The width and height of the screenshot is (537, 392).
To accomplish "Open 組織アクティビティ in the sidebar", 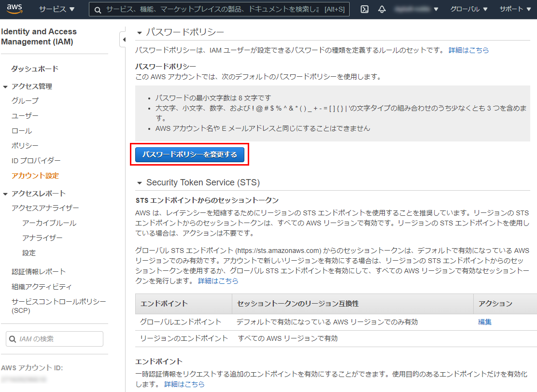I will (x=42, y=287).
